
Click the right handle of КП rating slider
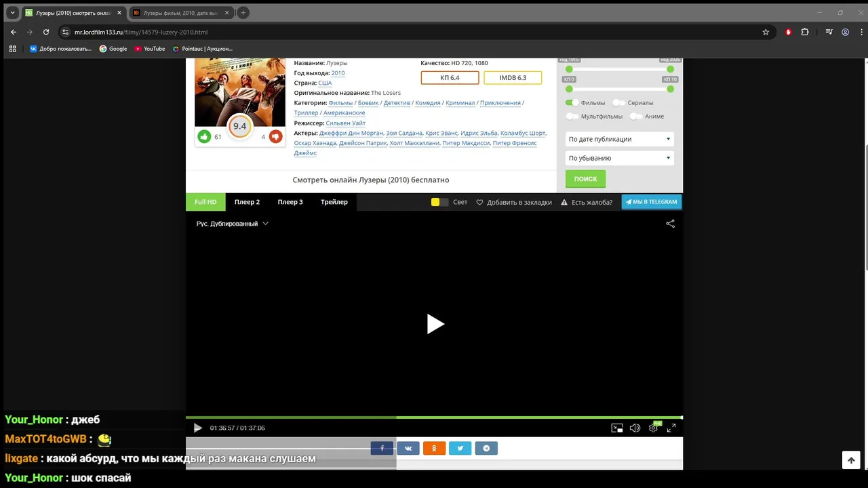tap(670, 89)
